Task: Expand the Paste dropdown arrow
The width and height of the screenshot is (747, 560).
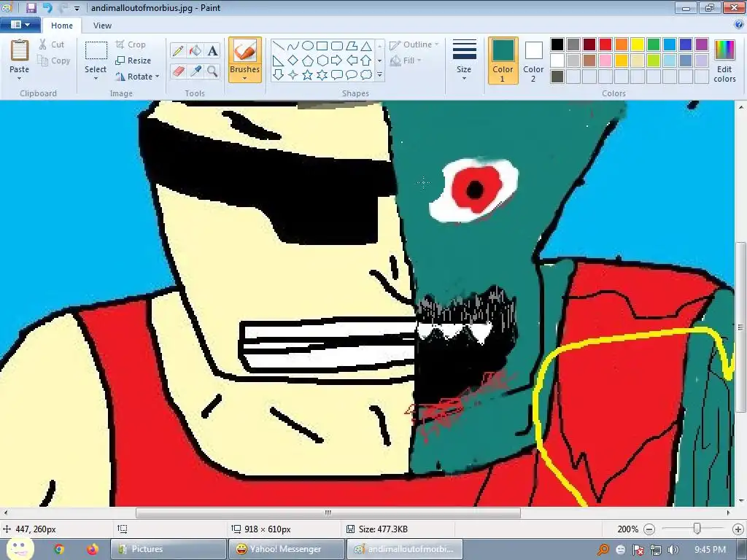Action: [20, 79]
